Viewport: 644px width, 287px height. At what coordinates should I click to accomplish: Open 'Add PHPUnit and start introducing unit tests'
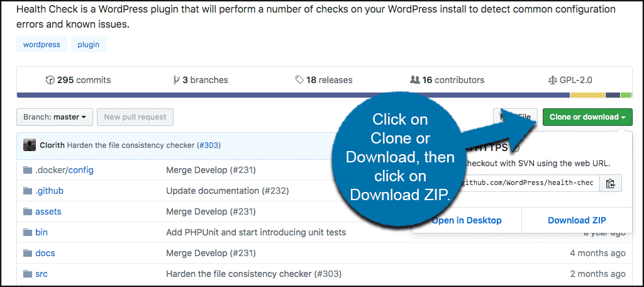coord(256,232)
